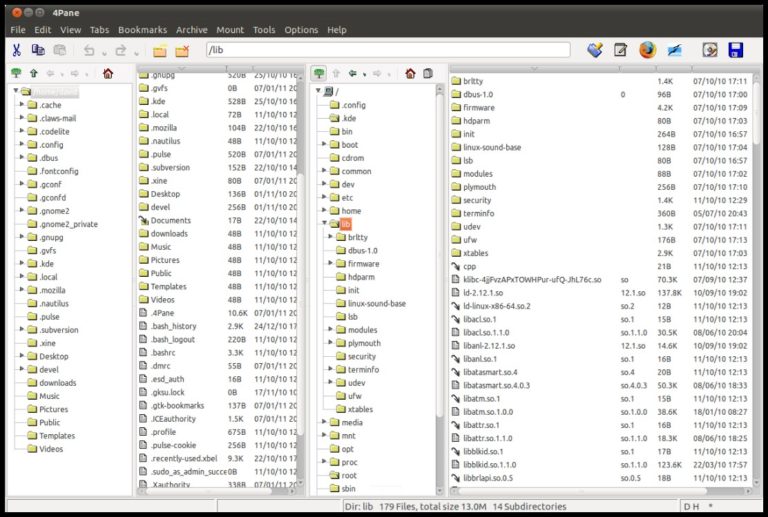Click the red Home icon above the .cache tree

pos(108,73)
